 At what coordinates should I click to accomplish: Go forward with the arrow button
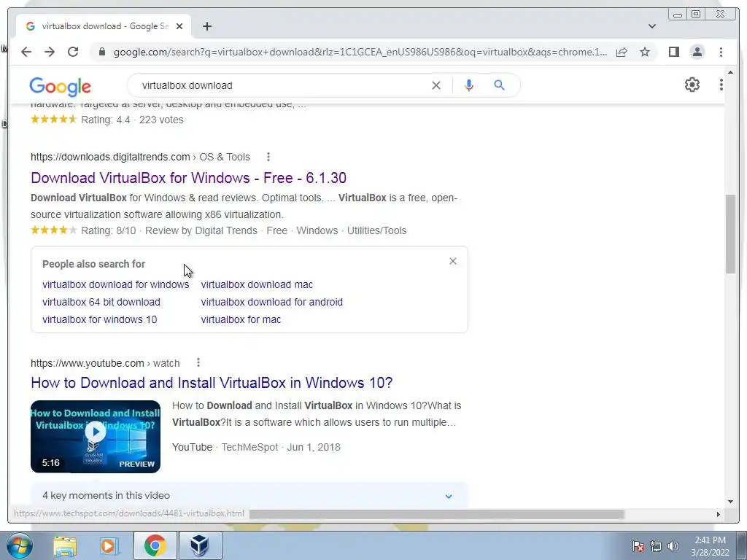tap(50, 52)
